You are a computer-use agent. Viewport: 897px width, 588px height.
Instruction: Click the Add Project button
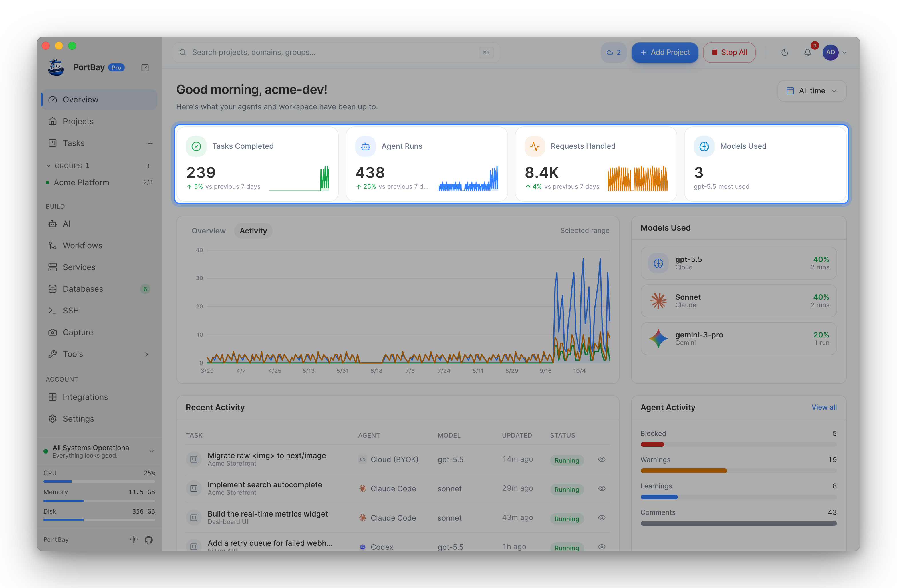tap(665, 53)
